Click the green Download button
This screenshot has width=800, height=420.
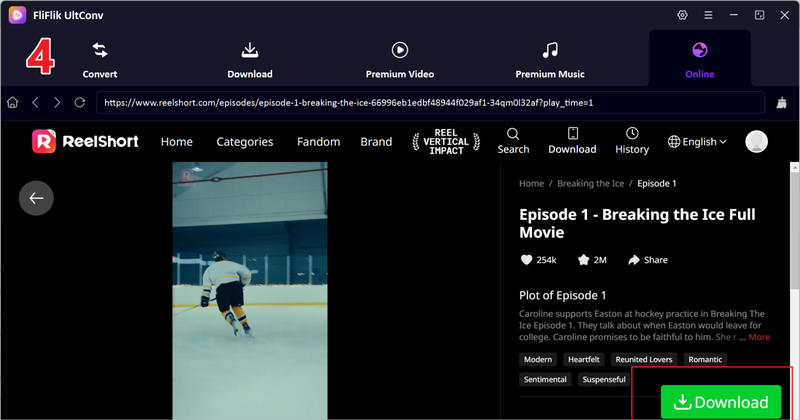[x=721, y=402]
